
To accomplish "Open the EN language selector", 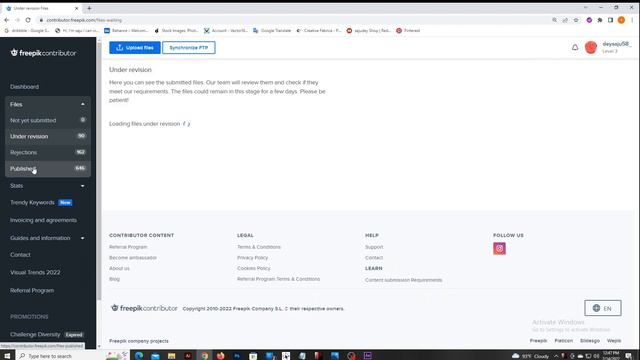I will tap(603, 308).
